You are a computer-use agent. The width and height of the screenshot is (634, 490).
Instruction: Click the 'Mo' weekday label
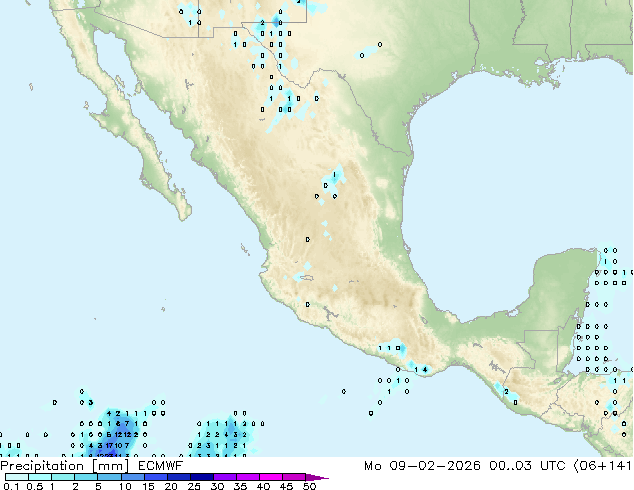coord(372,466)
